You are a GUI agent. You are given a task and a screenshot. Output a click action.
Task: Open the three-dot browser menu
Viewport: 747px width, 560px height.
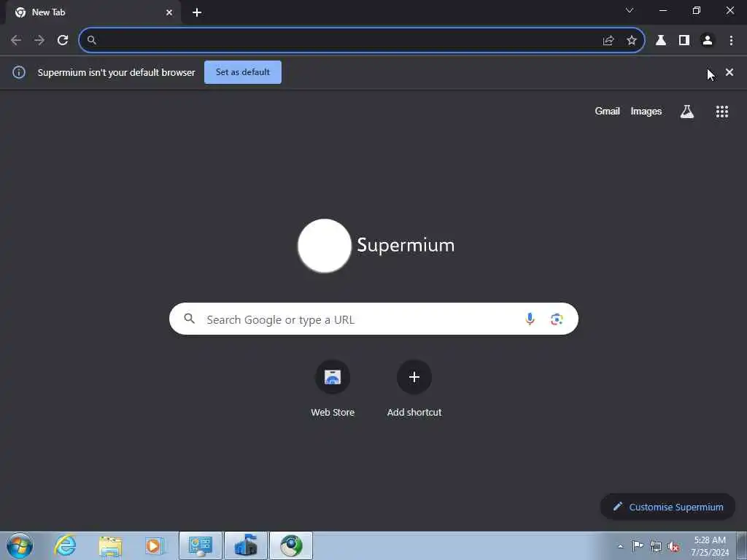coord(731,41)
